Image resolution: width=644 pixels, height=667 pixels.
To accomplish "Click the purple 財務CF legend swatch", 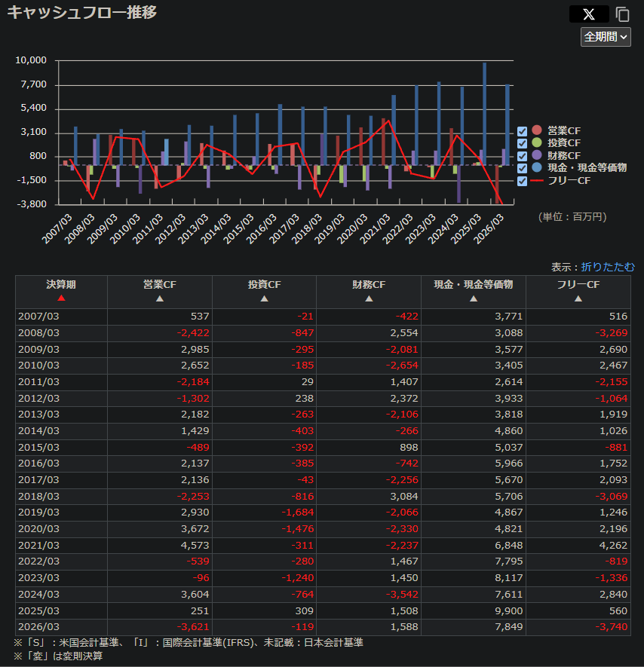I will [537, 155].
